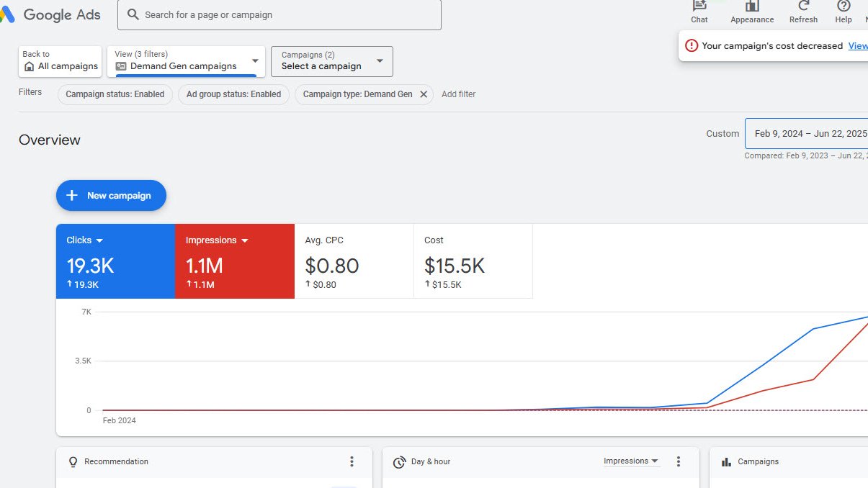The image size is (868, 488).
Task: Click the Recommendation card title
Action: [116, 461]
